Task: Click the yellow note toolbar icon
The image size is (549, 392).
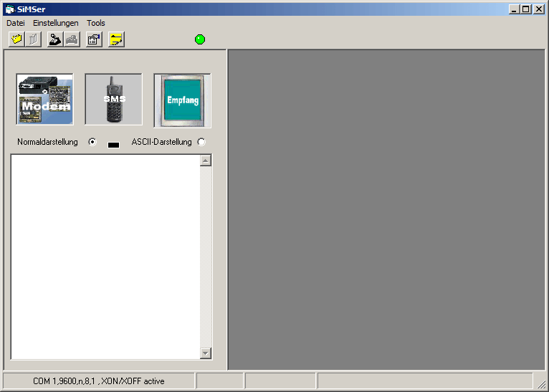Action: pyautogui.click(x=116, y=39)
